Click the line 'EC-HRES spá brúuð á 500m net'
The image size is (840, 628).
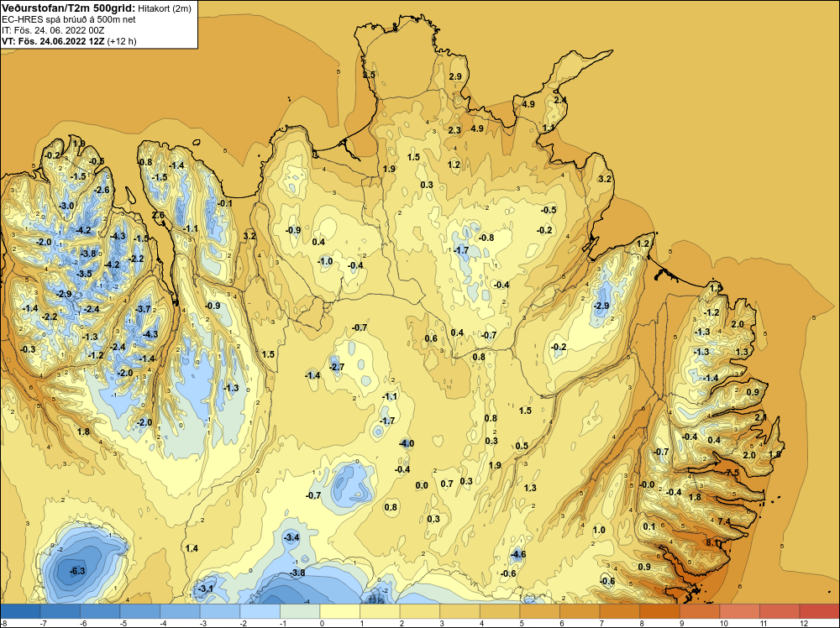point(69,19)
